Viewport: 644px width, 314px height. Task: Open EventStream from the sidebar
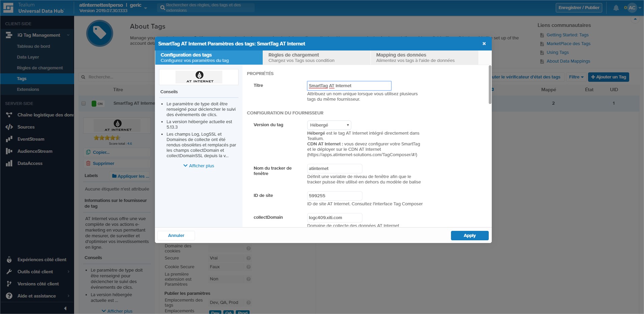[x=31, y=139]
